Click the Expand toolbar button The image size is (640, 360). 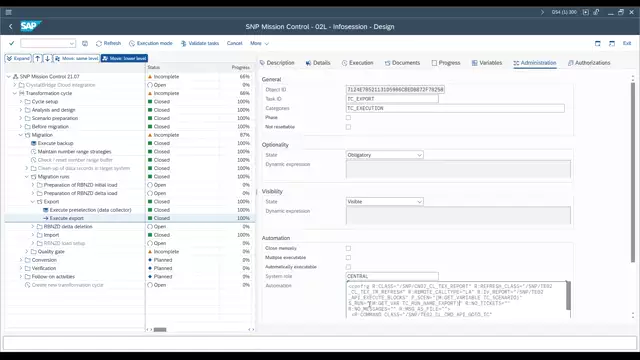[18, 58]
